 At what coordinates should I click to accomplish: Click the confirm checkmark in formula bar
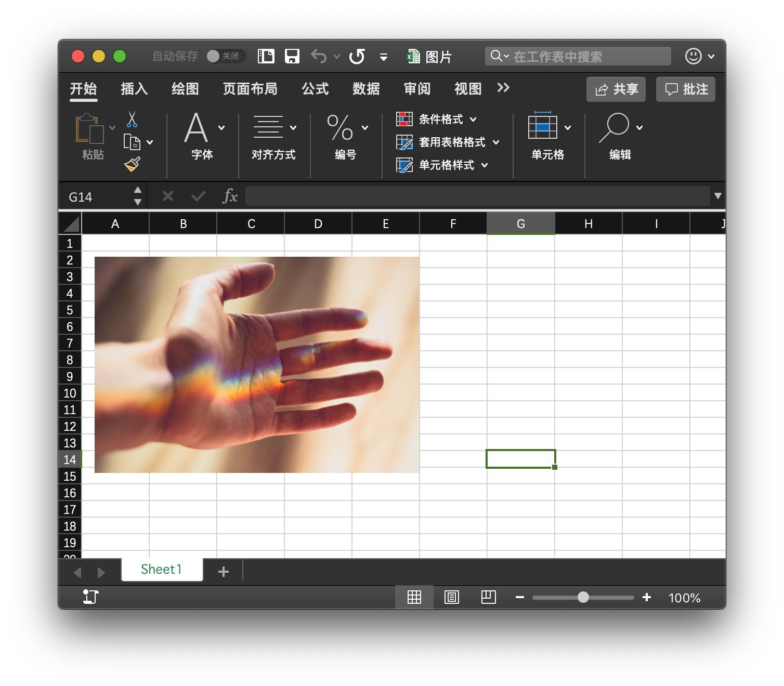point(199,196)
